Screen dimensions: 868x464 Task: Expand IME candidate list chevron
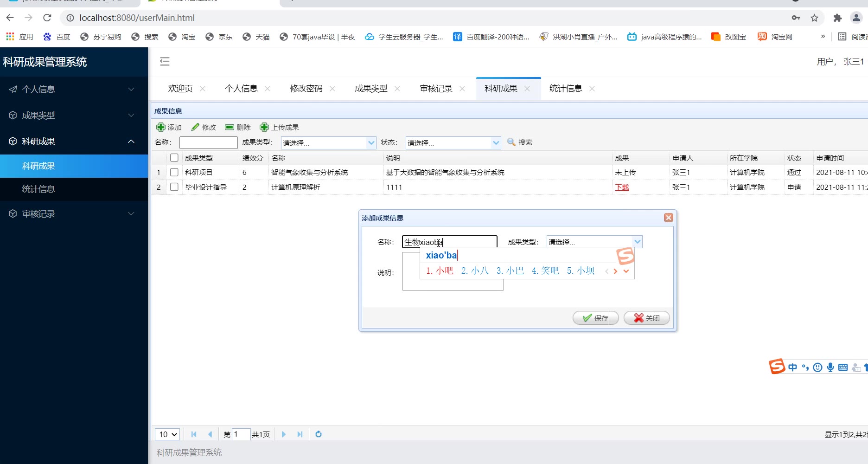[626, 271]
